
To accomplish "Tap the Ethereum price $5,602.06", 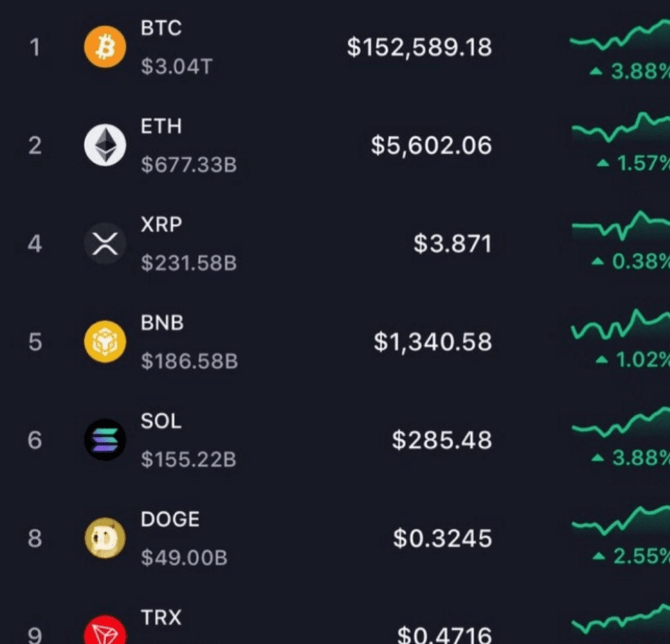I will [431, 145].
